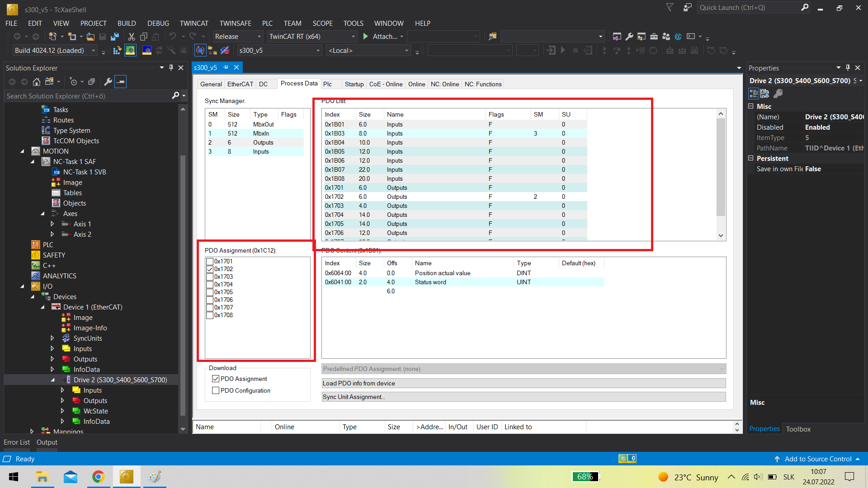Image resolution: width=868 pixels, height=488 pixels.
Task: Click the Cut scissors toolbar icon
Action: pos(132,37)
